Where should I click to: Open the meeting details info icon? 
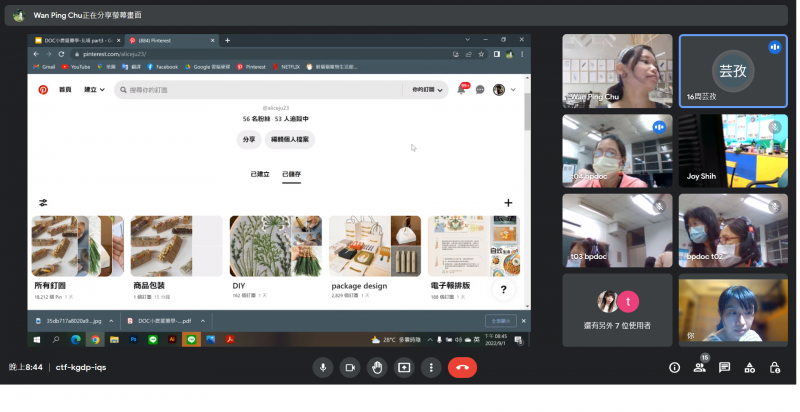coord(674,367)
